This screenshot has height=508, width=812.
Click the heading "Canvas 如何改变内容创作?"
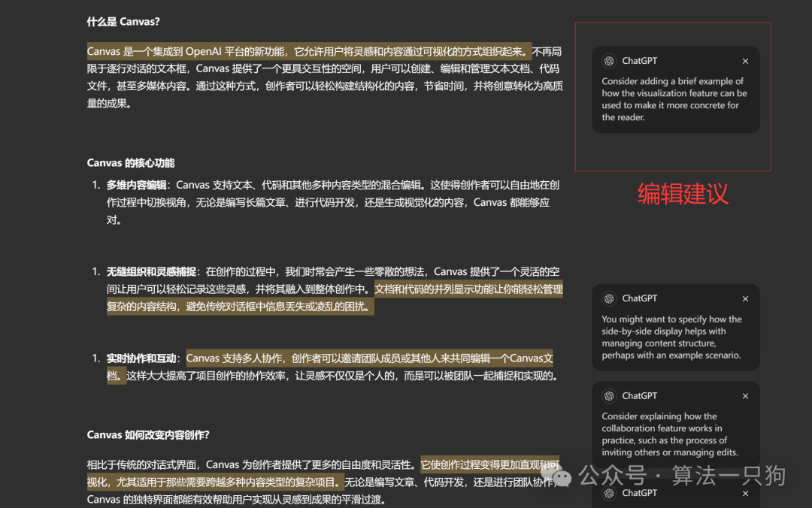tap(148, 435)
